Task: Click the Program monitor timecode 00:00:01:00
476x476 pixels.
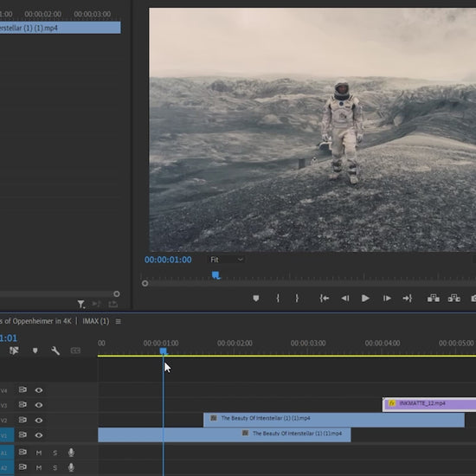Action: tap(168, 260)
